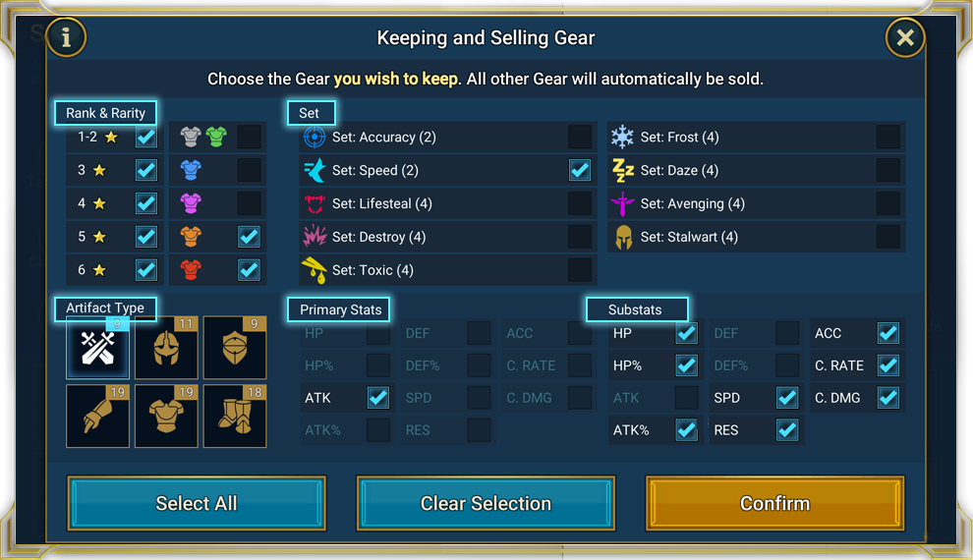973x560 pixels.
Task: Uncheck the Set: Speed (2) checkbox
Action: (x=580, y=170)
